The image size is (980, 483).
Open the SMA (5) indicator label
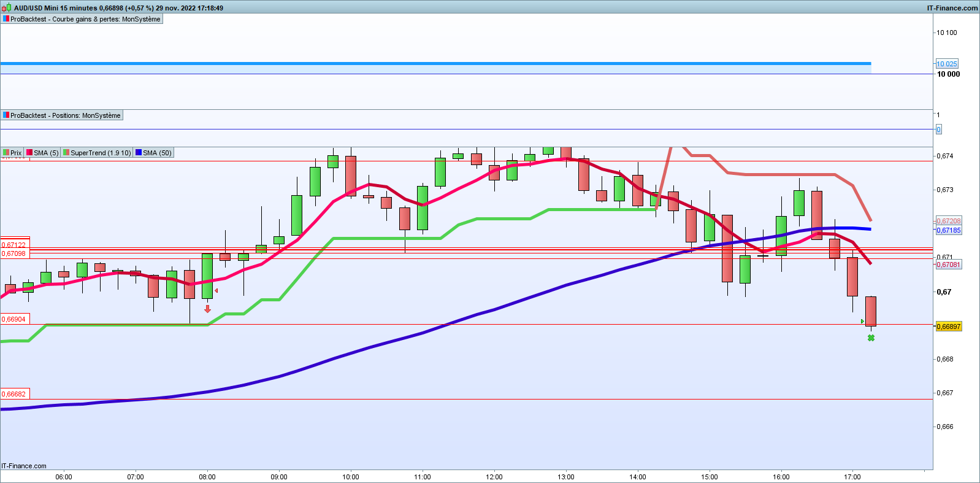pos(46,153)
